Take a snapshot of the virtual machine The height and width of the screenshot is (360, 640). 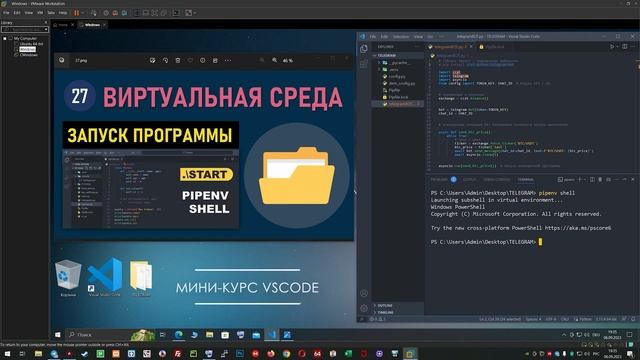pyautogui.click(x=106, y=13)
